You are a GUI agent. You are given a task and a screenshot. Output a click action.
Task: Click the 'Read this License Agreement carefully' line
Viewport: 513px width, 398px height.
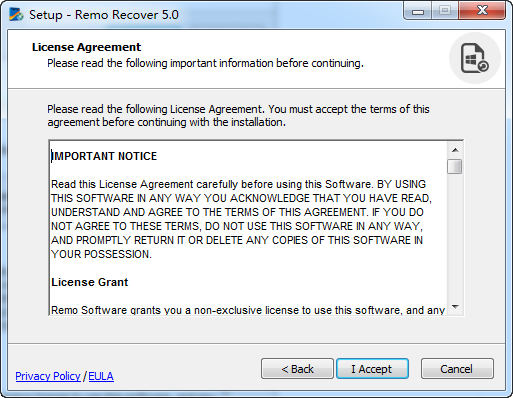[x=238, y=184]
